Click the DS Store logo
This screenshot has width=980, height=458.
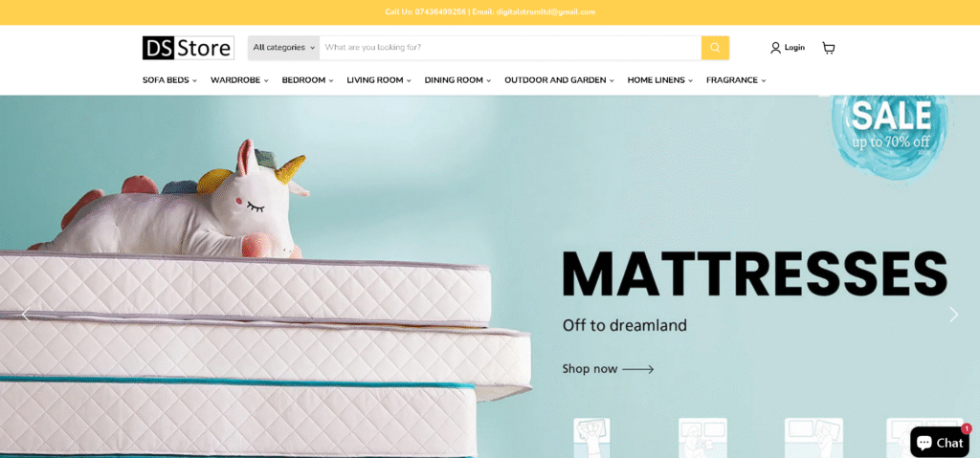coord(189,48)
